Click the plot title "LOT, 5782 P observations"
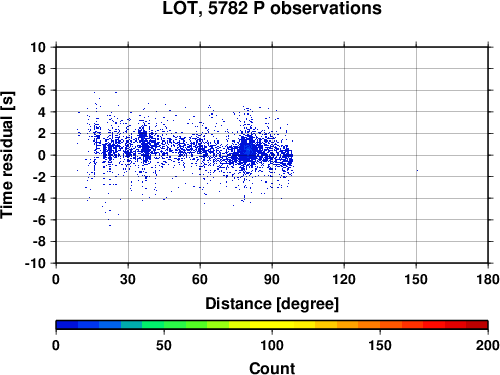Image resolution: width=500 pixels, height=375 pixels. click(x=272, y=8)
